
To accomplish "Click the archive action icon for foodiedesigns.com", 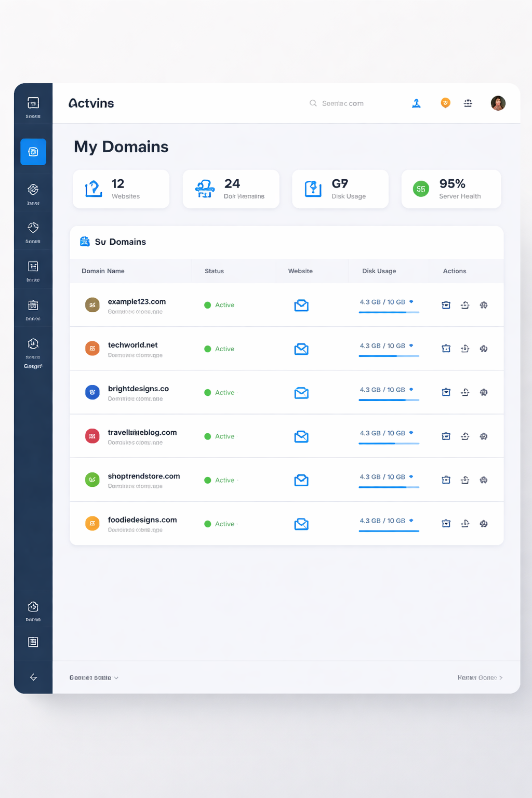I will coord(446,524).
